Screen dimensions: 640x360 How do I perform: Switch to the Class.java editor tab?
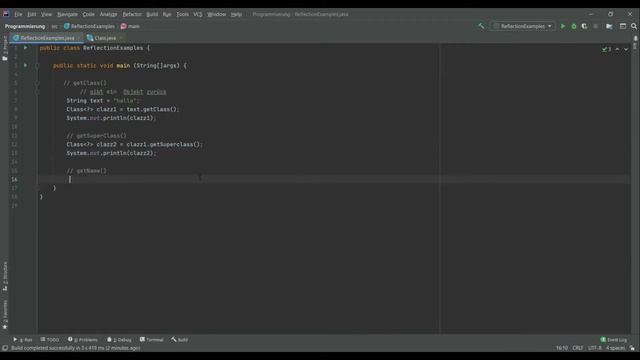coord(105,38)
